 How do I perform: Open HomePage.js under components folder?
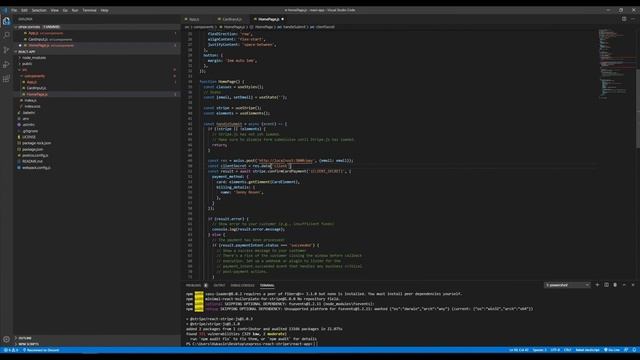(x=98, y=94)
